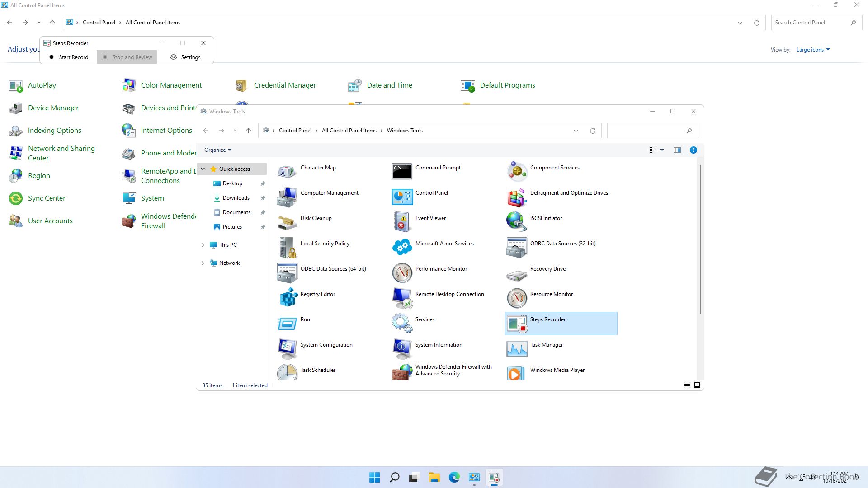Screen dimensions: 868x488
Task: Select iSCSI Initiator icon
Action: [516, 222]
